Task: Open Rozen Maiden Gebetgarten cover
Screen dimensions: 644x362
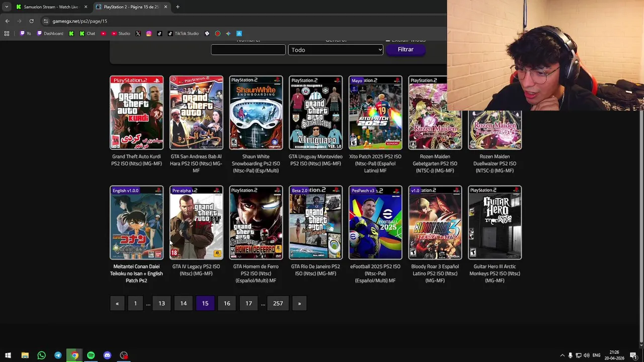Action: [x=435, y=113]
